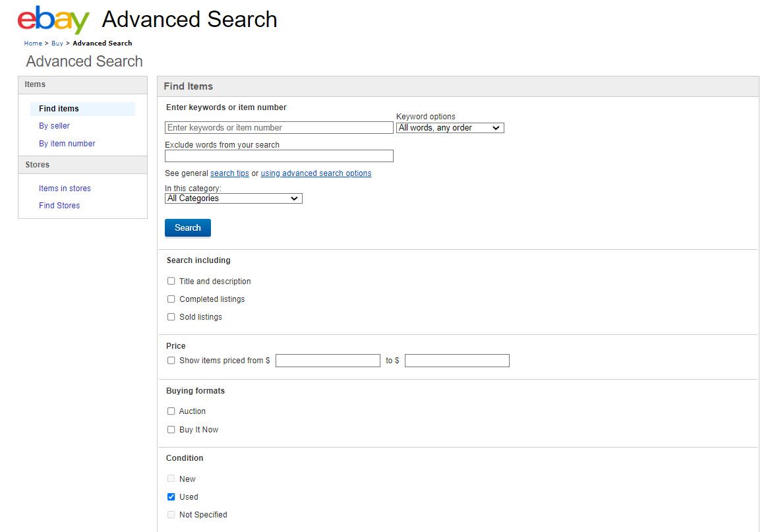Click the keywords or item number field
This screenshot has height=532, width=774.
click(x=278, y=127)
